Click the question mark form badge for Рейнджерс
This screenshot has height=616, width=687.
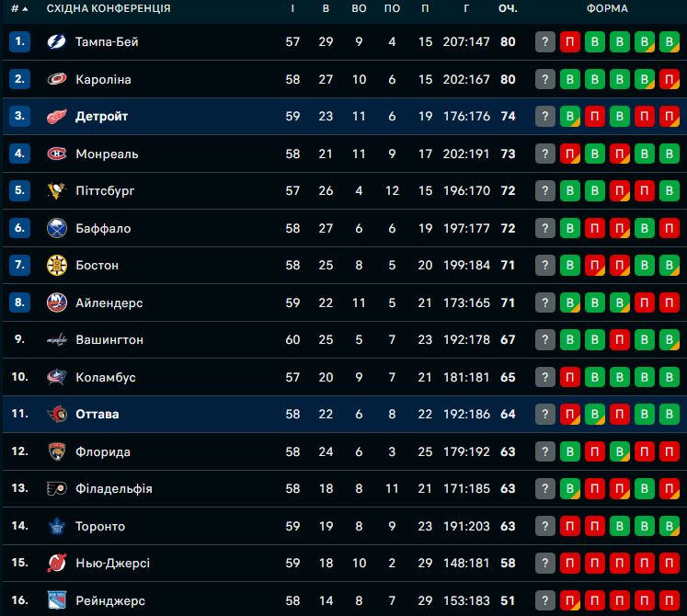coord(545,600)
